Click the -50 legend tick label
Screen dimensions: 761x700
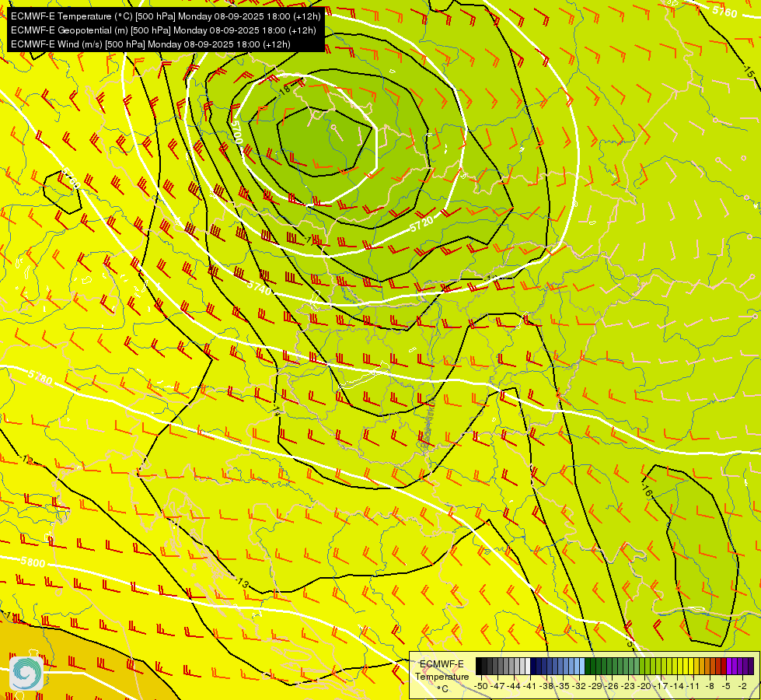(x=481, y=685)
